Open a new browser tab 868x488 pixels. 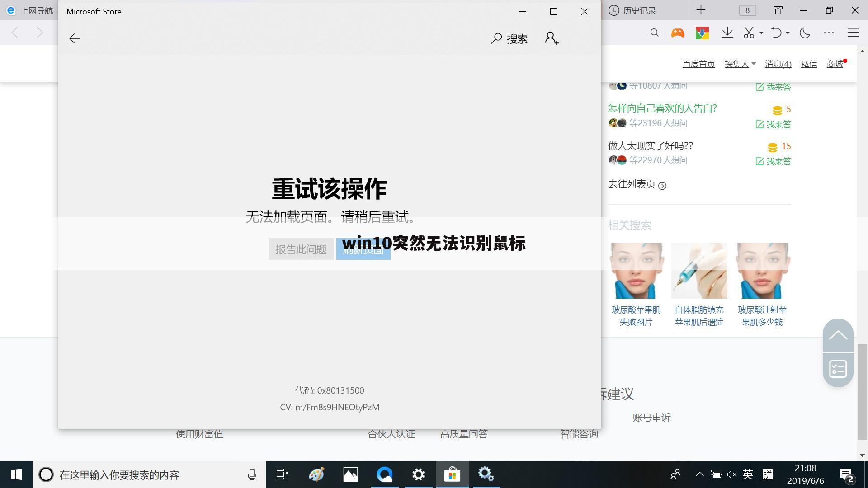(701, 10)
